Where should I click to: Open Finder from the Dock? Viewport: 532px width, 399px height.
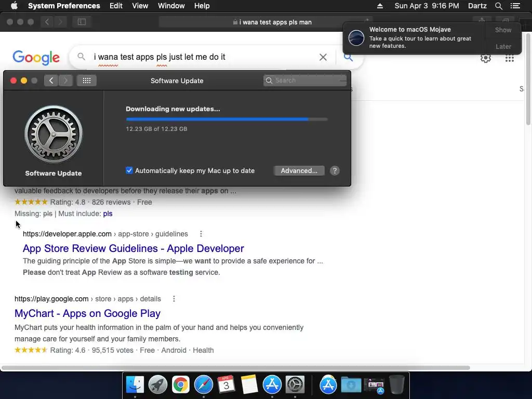135,385
